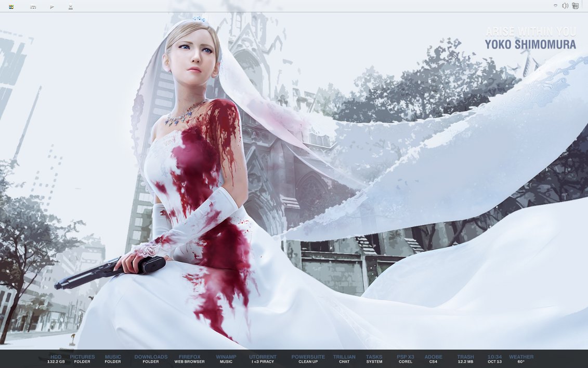Launch Firefox web browser from dock
The image size is (588, 368).
tap(189, 359)
